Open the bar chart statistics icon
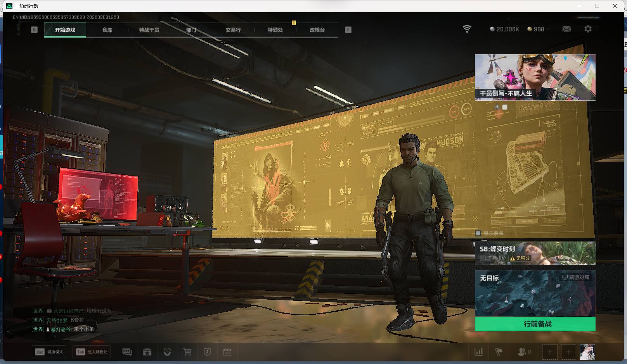The image size is (627, 364). [479, 352]
